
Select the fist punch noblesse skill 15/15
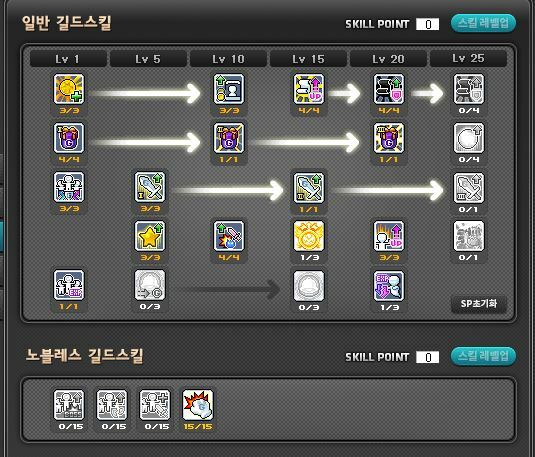pyautogui.click(x=198, y=405)
